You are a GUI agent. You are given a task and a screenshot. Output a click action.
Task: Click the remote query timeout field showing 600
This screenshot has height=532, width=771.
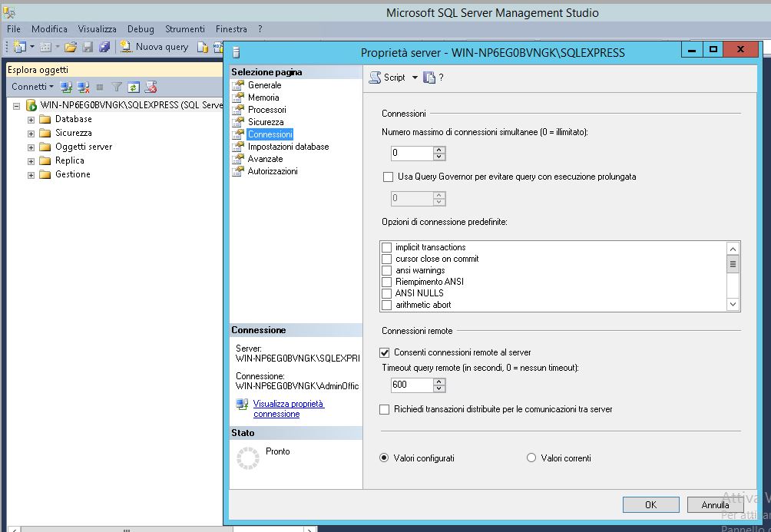(x=412, y=385)
